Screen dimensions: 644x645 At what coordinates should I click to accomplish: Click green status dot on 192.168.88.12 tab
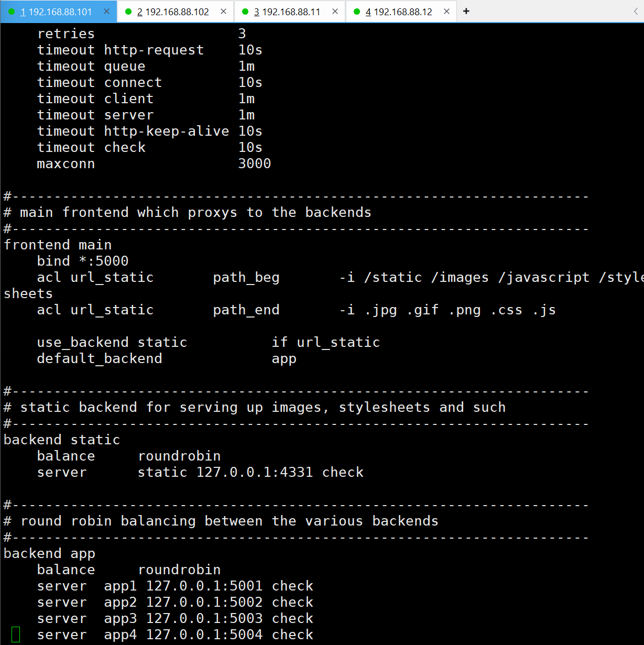357,12
